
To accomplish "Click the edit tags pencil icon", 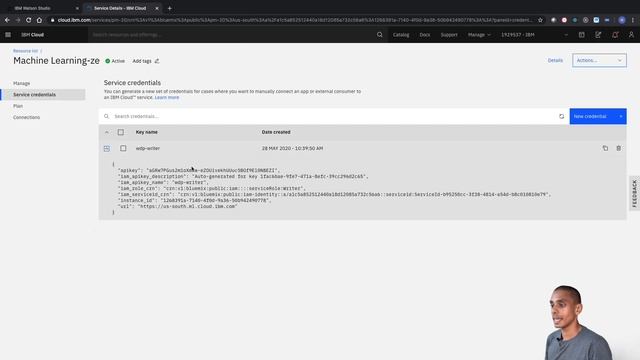I will pos(157,61).
